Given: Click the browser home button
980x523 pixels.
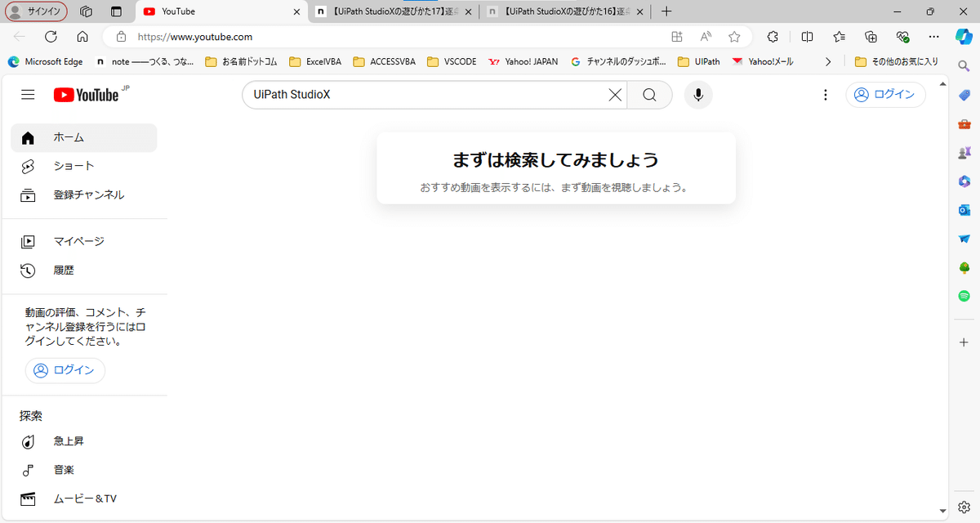Looking at the screenshot, I should point(82,37).
